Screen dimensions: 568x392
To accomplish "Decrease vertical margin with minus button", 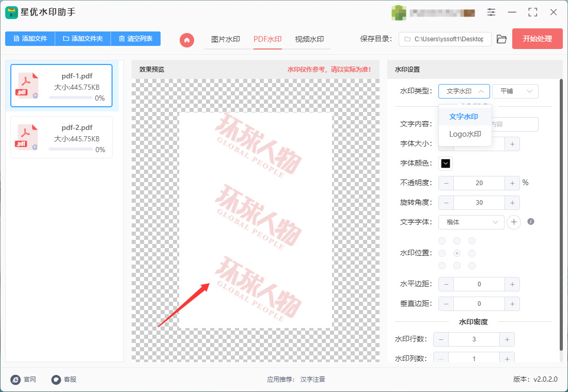I will pyautogui.click(x=446, y=304).
